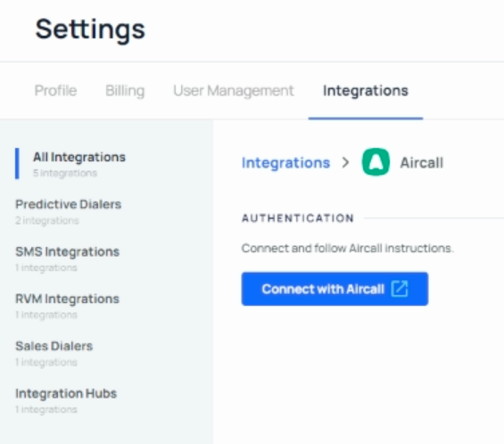The image size is (504, 444).
Task: Click the breadcrumb chevron arrow after Integrations
Action: tap(345, 162)
